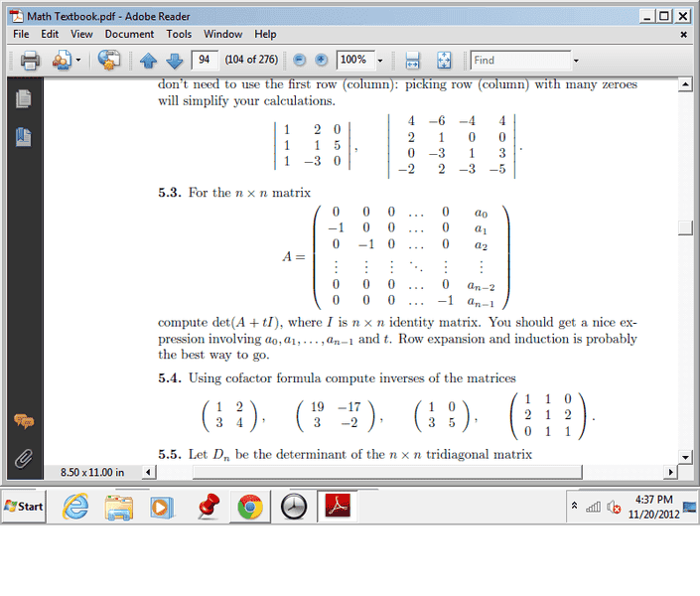The width and height of the screenshot is (700, 596).
Task: Click the 100% zoom level field
Action: (x=355, y=60)
